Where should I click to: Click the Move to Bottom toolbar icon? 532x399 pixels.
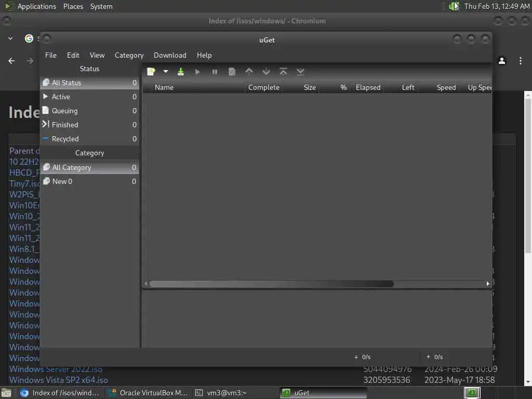pyautogui.click(x=300, y=72)
